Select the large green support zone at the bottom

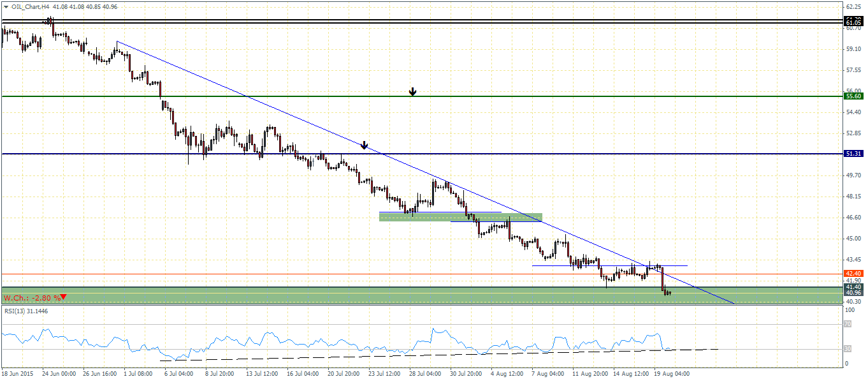tap(382, 295)
